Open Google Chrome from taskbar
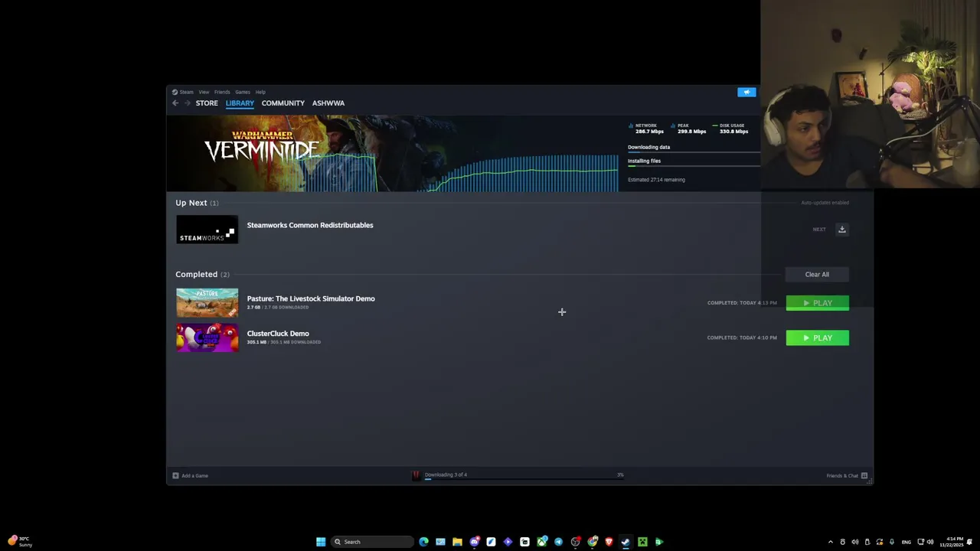This screenshot has height=551, width=980. (x=593, y=542)
